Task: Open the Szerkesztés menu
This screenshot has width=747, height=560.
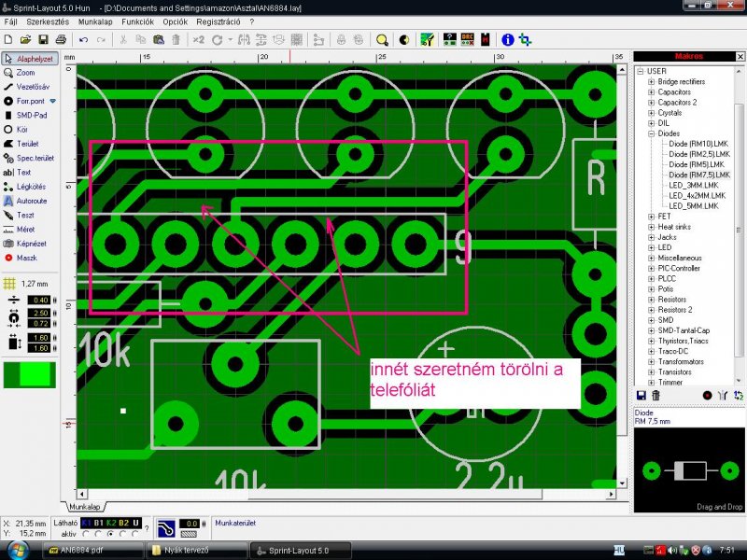Action: point(48,21)
